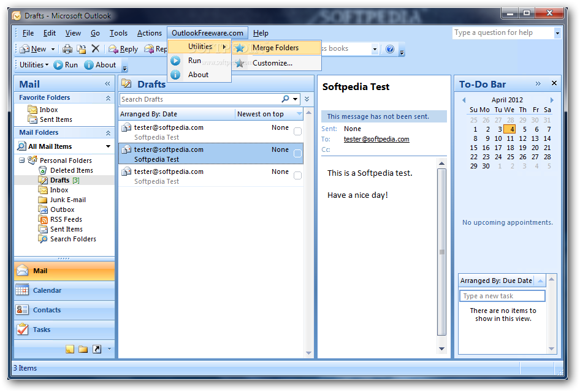Click the Reply button
This screenshot has width=580, height=392.
[x=124, y=49]
